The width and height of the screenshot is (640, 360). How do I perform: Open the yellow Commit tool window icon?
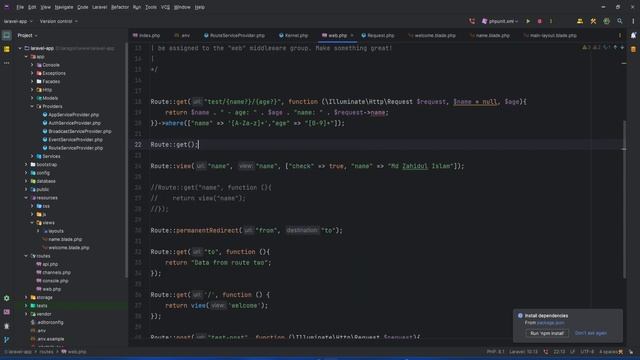click(7, 49)
